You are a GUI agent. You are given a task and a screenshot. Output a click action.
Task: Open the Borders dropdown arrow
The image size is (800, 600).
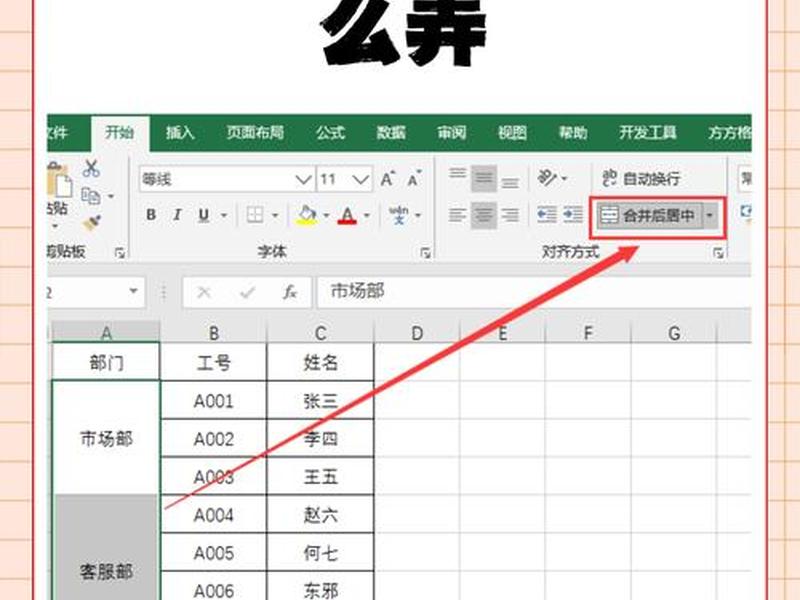click(x=275, y=215)
